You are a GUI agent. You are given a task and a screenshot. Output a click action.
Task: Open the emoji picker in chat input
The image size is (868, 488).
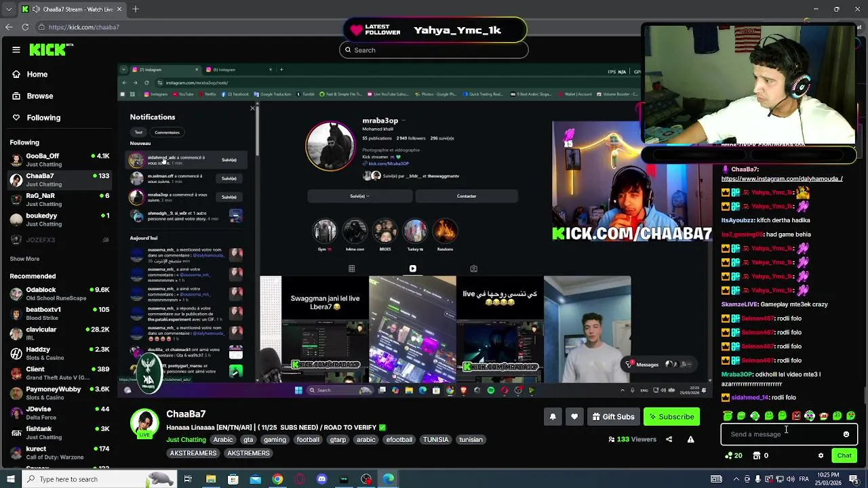846,434
